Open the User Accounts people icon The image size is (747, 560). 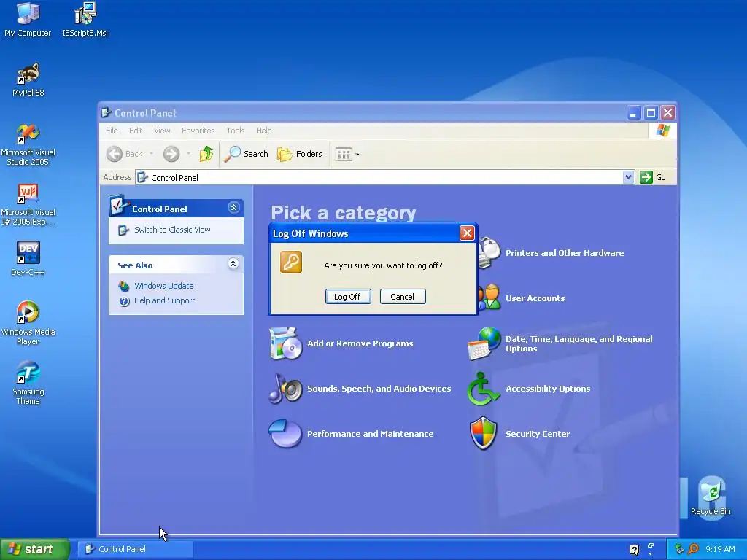[x=489, y=297]
